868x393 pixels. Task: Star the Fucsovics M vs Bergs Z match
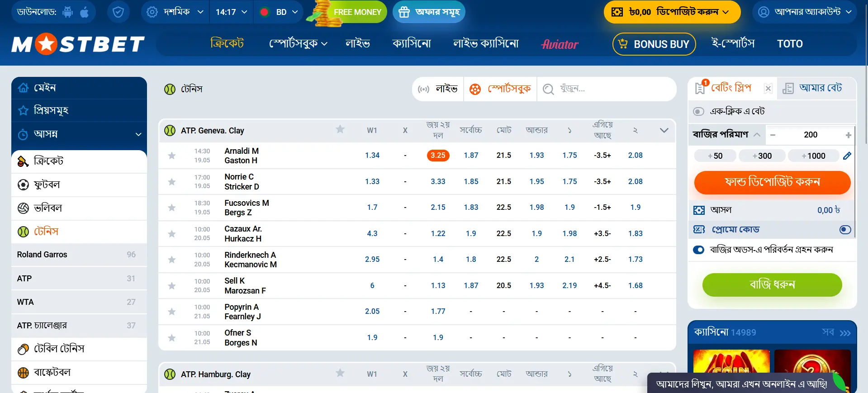pyautogui.click(x=172, y=208)
